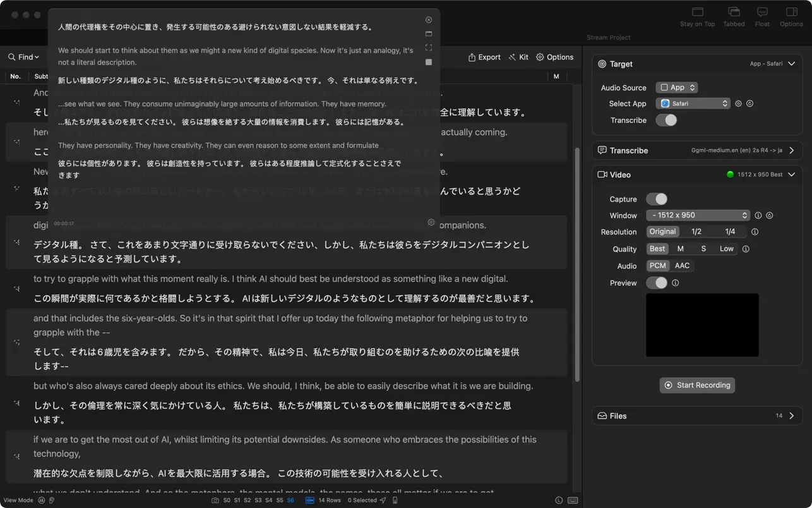The image size is (812, 508).
Task: Click the subtitle list vertical scrollbar
Action: point(577,265)
